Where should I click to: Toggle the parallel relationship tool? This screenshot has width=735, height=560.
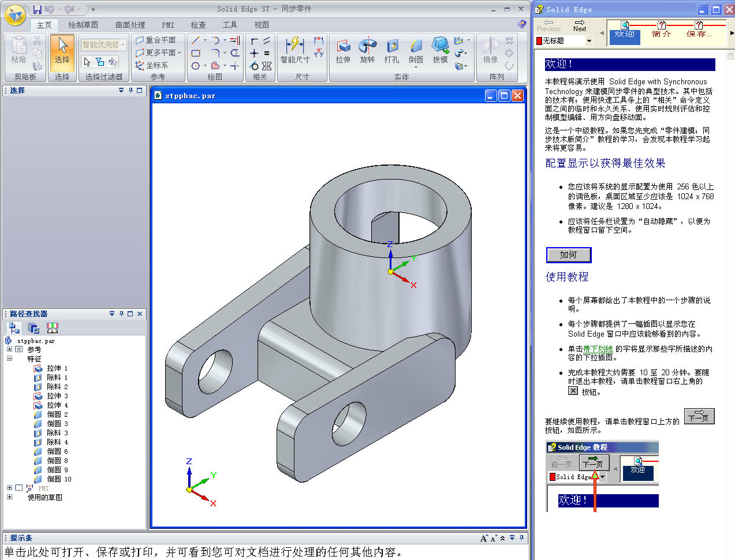266,40
